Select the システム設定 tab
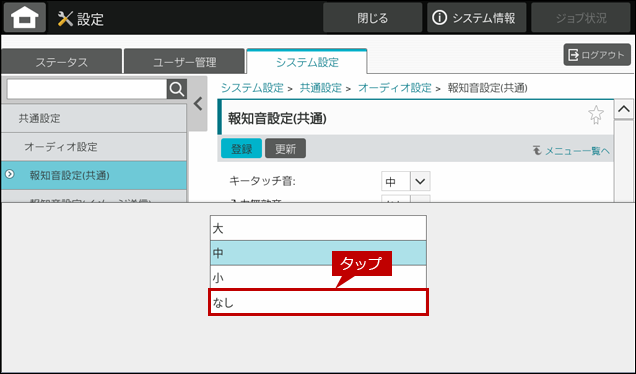The image size is (636, 374). [x=307, y=62]
